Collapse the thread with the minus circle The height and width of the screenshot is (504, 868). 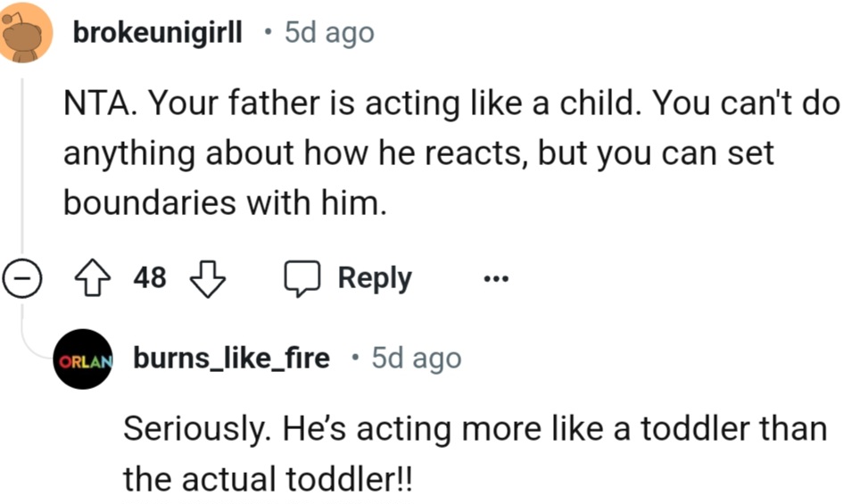click(x=20, y=279)
